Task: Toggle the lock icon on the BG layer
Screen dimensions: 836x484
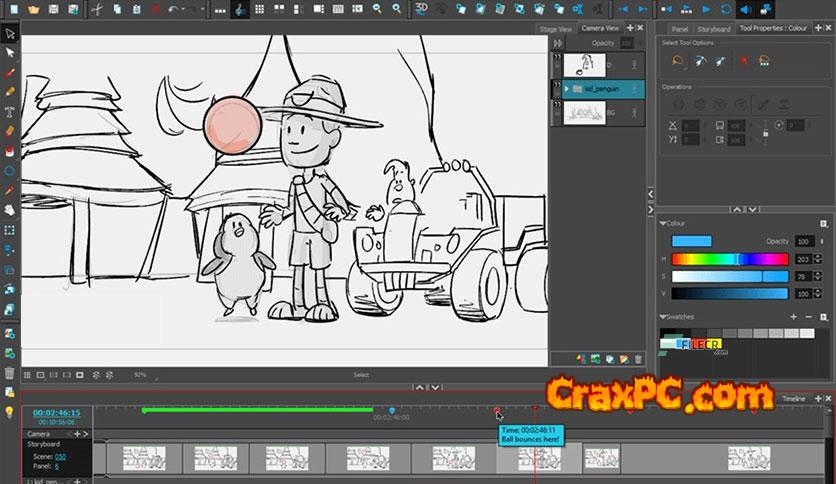Action: (x=636, y=113)
